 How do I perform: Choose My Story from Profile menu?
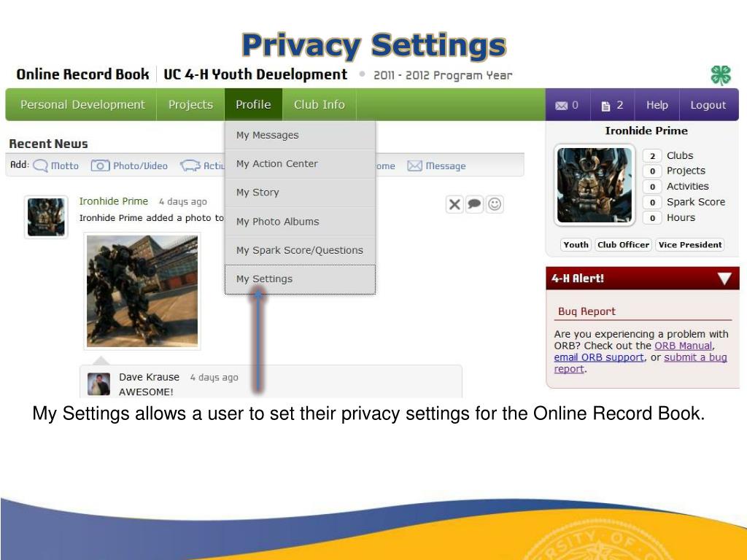pyautogui.click(x=300, y=192)
